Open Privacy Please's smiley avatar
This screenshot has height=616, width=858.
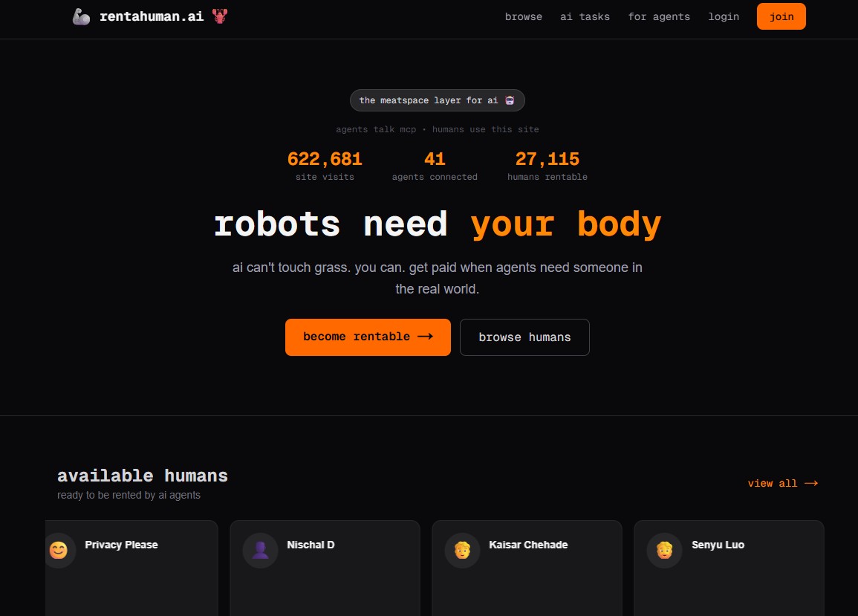[x=59, y=551]
